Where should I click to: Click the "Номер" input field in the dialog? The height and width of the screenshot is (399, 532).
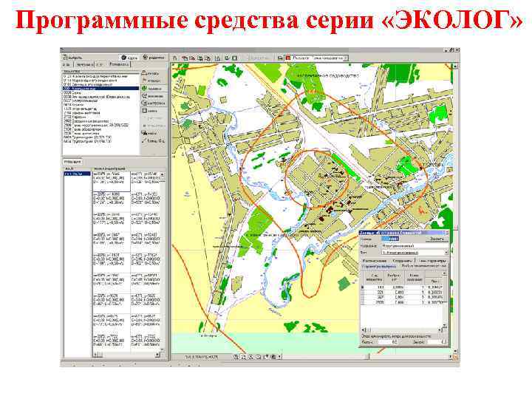390,239
